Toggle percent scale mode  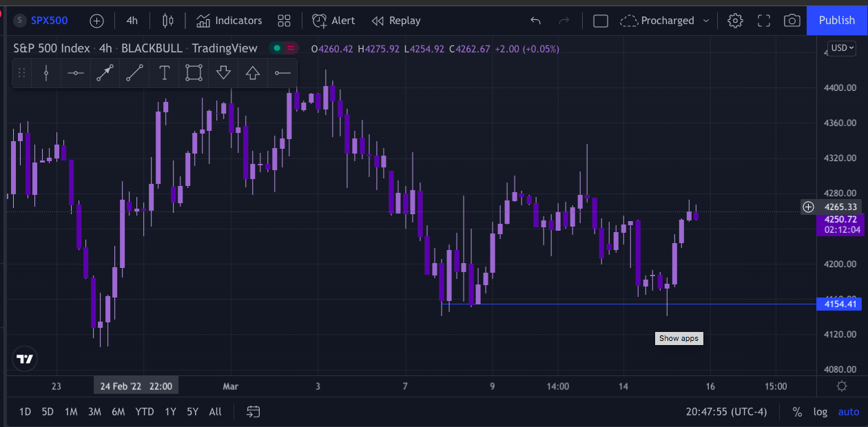pyautogui.click(x=797, y=412)
